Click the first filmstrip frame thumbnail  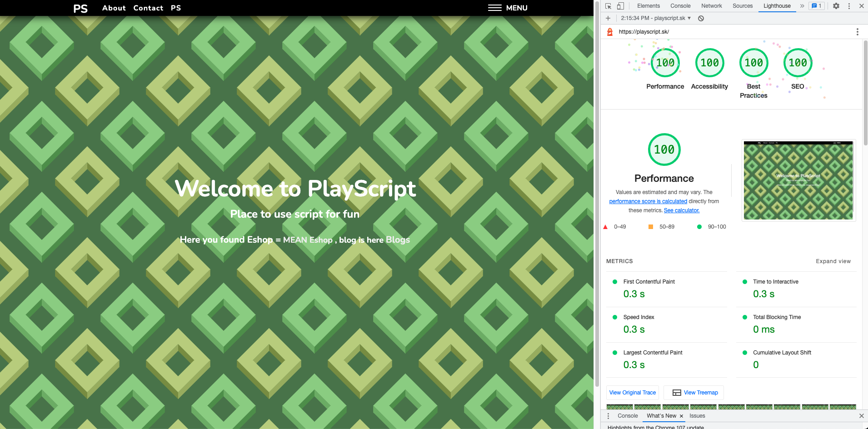(x=619, y=407)
